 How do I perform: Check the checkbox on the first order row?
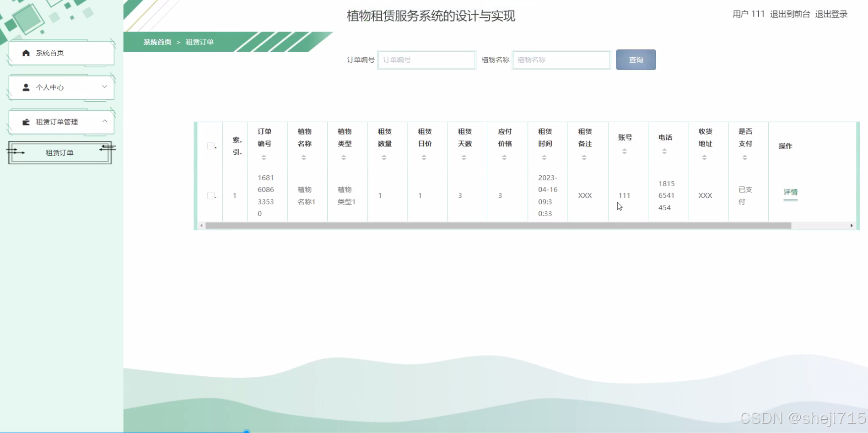211,195
